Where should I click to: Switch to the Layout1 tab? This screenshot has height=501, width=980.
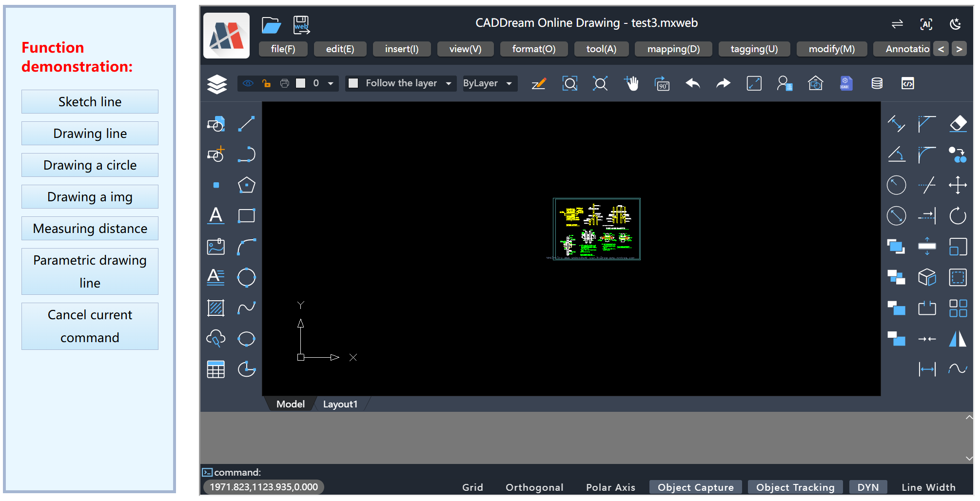pos(340,404)
